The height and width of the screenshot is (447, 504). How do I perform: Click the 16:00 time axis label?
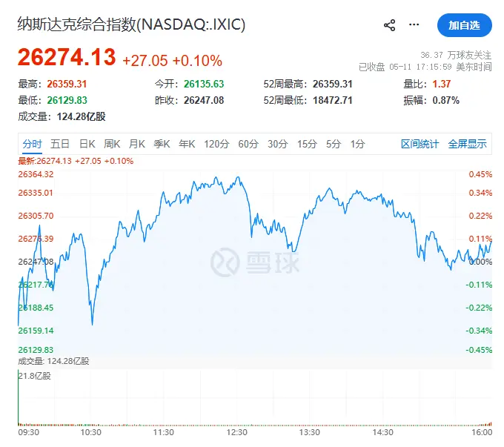(482, 432)
